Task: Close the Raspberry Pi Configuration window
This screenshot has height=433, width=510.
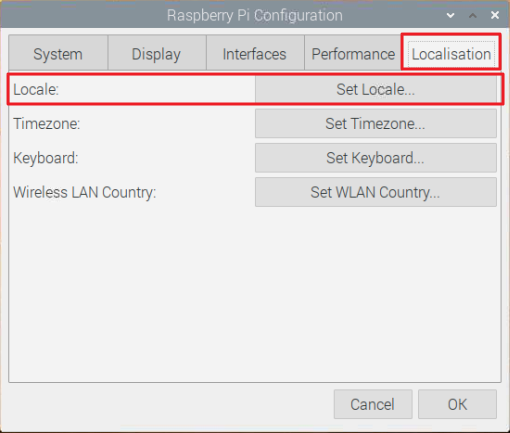Action: [x=495, y=15]
